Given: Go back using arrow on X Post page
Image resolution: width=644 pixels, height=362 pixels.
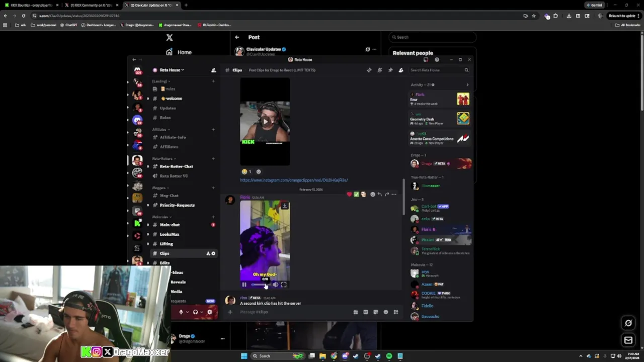Looking at the screenshot, I should click(x=237, y=37).
